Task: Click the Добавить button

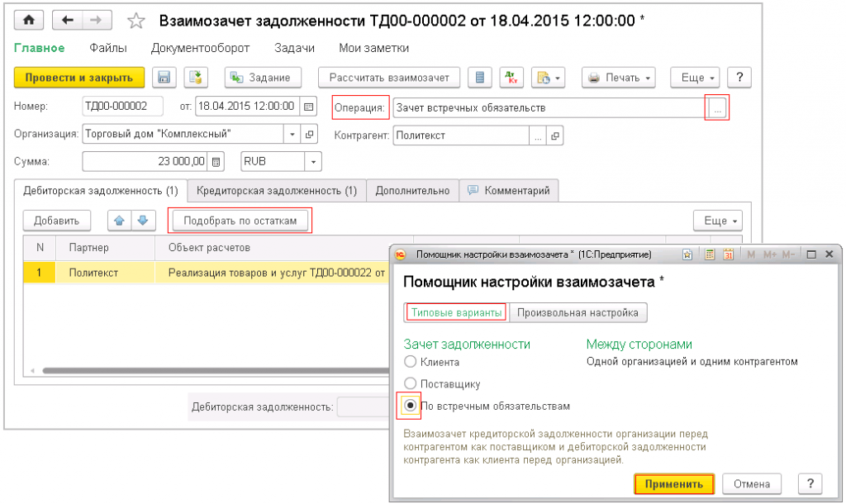Action: point(57,221)
